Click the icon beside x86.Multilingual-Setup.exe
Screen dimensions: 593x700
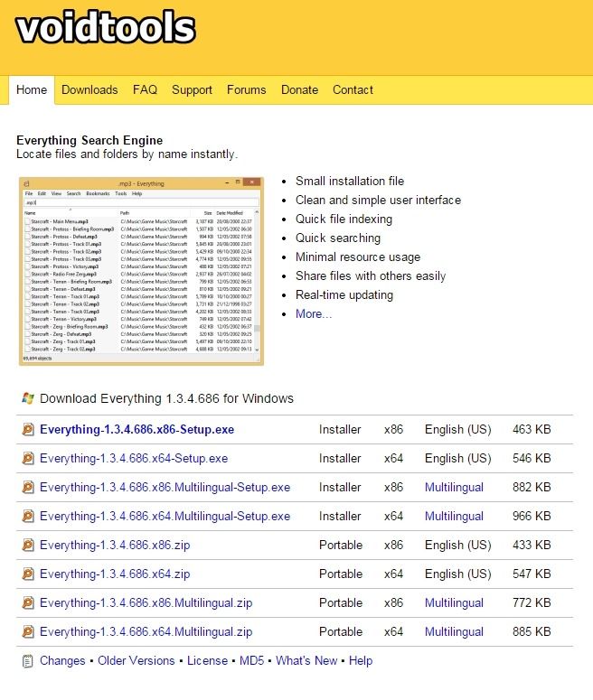(28, 488)
